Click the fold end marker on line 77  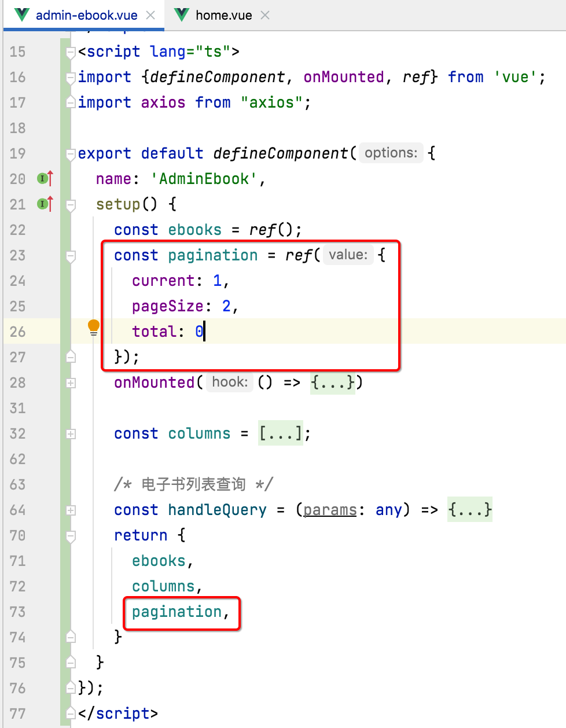[x=71, y=713]
